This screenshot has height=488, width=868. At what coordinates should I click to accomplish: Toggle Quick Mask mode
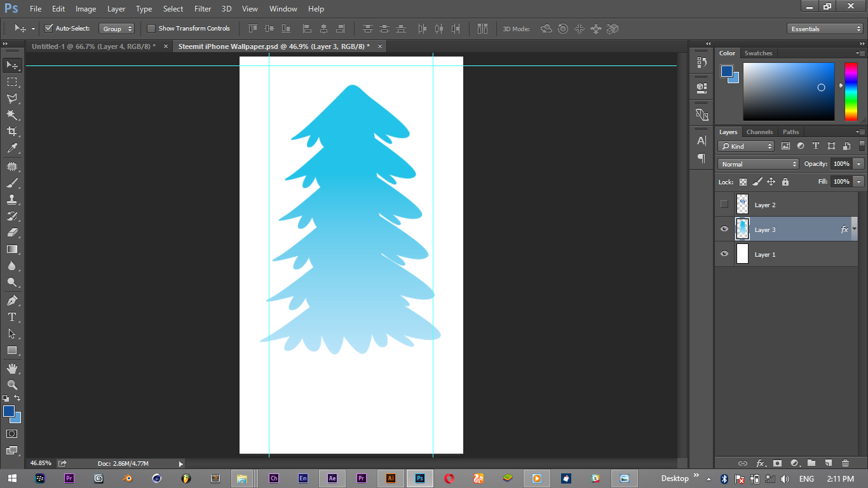coord(12,433)
